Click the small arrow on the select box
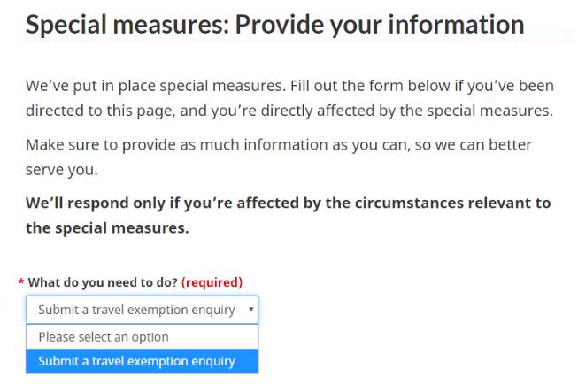Viewport: 578px width, 392px height. click(x=251, y=310)
